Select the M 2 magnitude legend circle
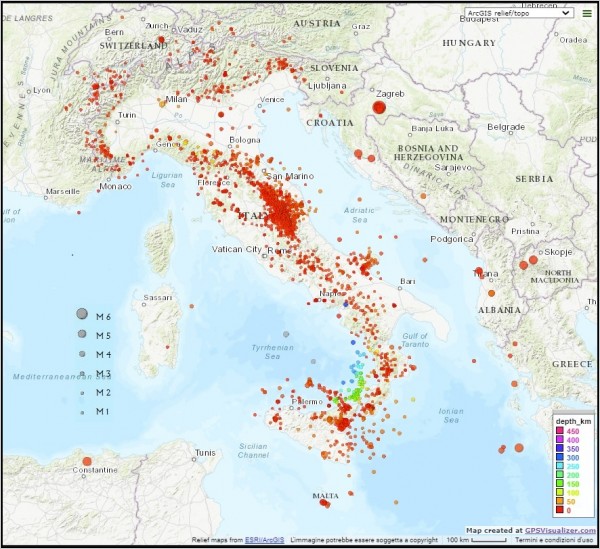This screenshot has width=600, height=549. click(x=82, y=393)
